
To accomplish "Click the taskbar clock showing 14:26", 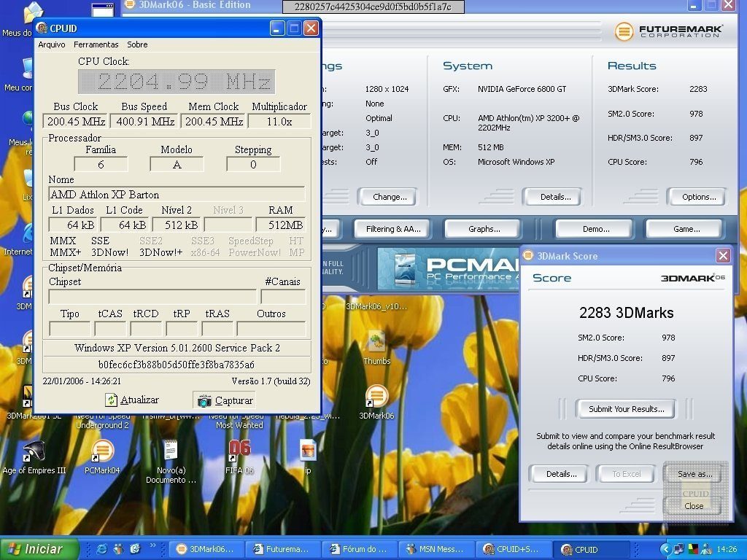I will point(727,549).
